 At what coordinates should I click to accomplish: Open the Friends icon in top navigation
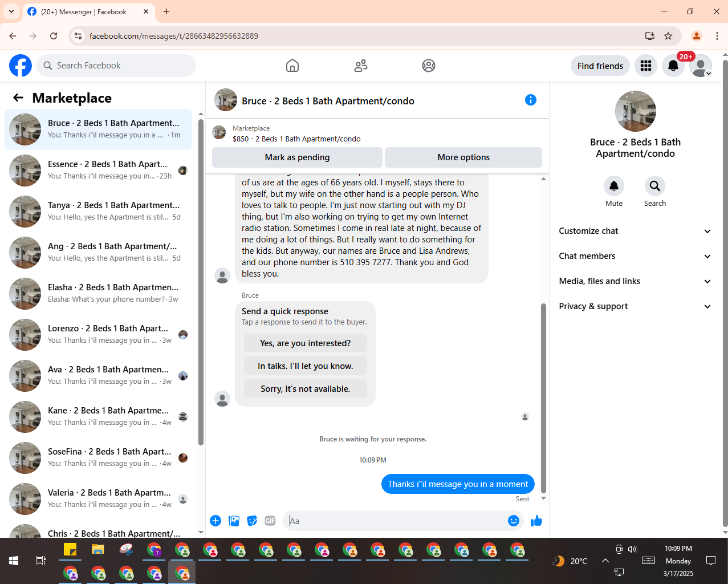(361, 66)
